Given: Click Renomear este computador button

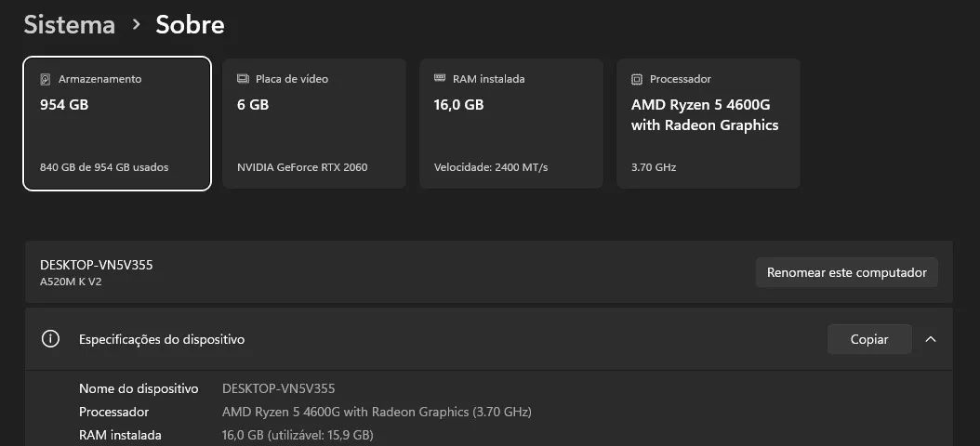Looking at the screenshot, I should point(846,272).
